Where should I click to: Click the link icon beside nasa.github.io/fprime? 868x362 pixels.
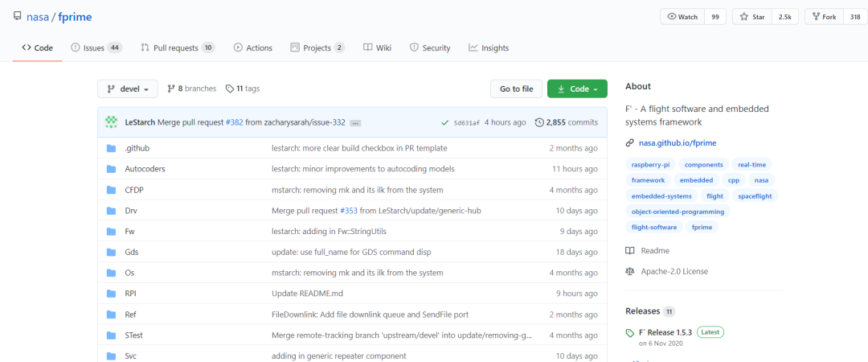click(629, 143)
